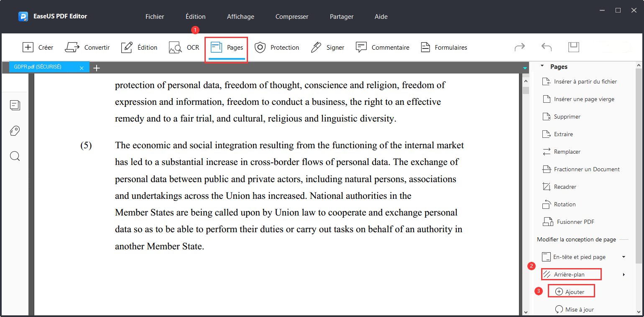Open the Compresser menu
The width and height of the screenshot is (644, 317).
[292, 17]
